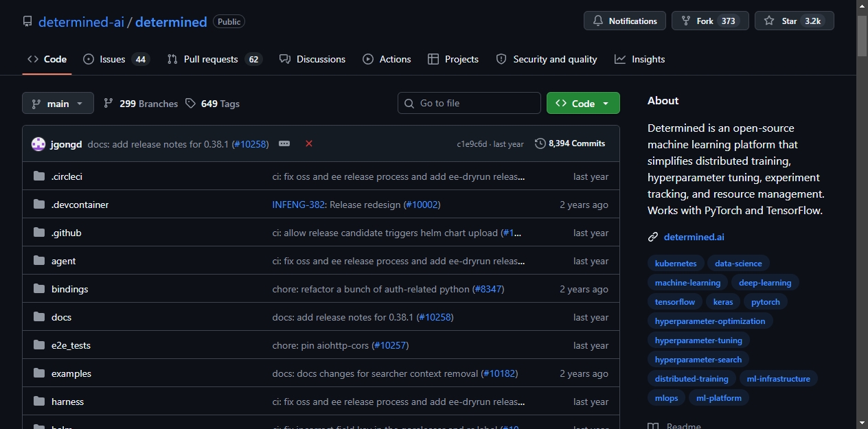Open pull request #10002 link
This screenshot has height=429, width=868.
click(x=422, y=205)
